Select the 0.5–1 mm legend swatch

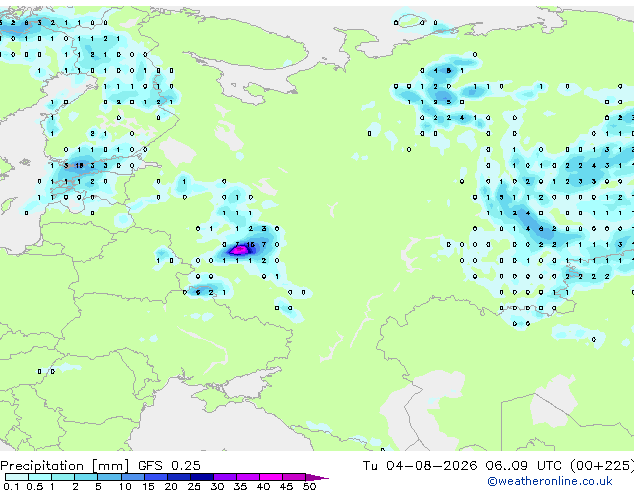point(40,477)
